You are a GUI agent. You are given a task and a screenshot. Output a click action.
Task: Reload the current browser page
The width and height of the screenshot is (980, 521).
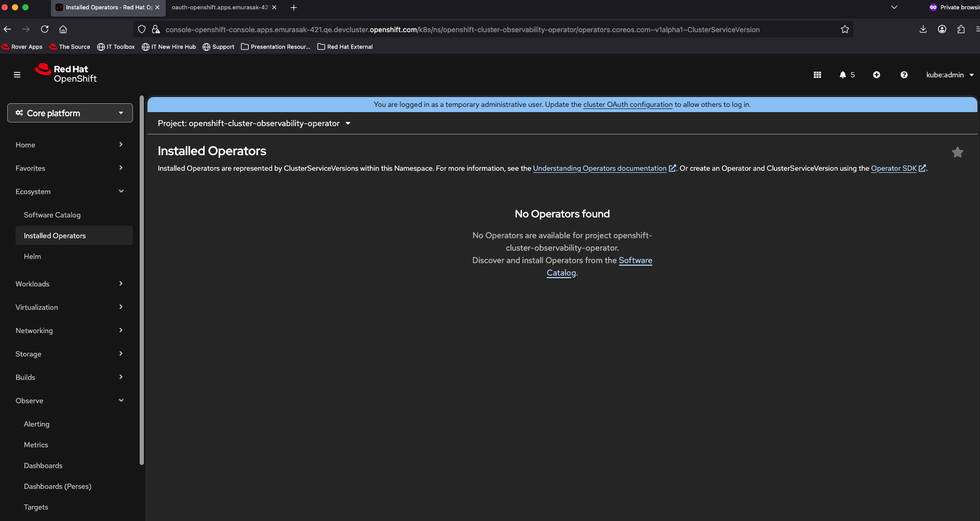point(45,29)
